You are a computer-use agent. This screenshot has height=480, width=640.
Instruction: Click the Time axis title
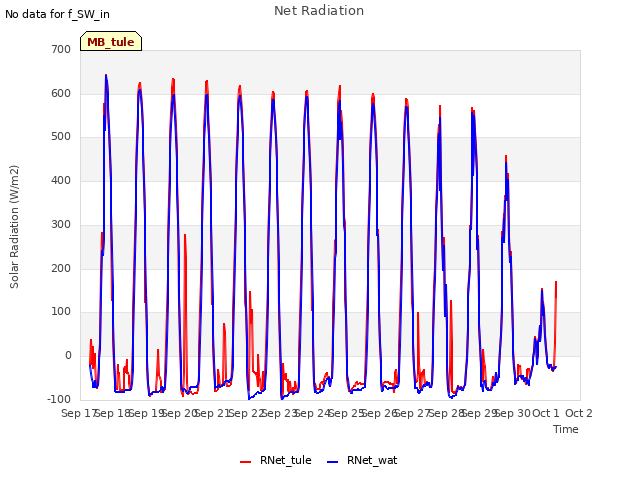[x=566, y=429]
